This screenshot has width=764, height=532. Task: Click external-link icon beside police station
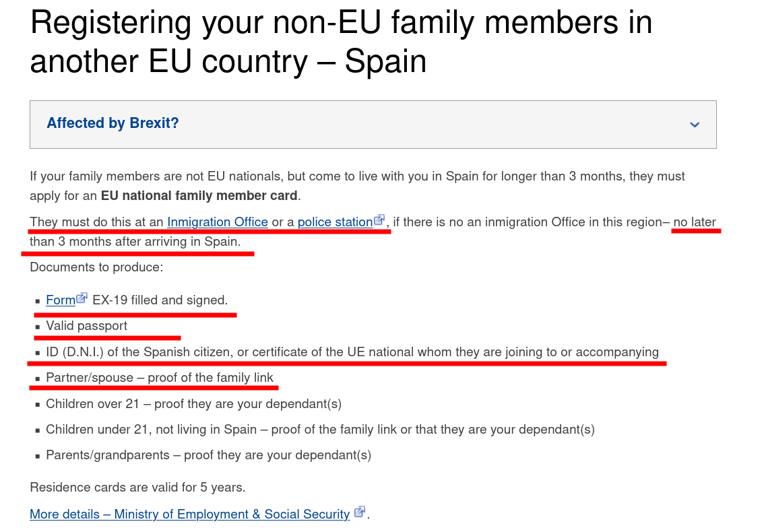pos(379,220)
